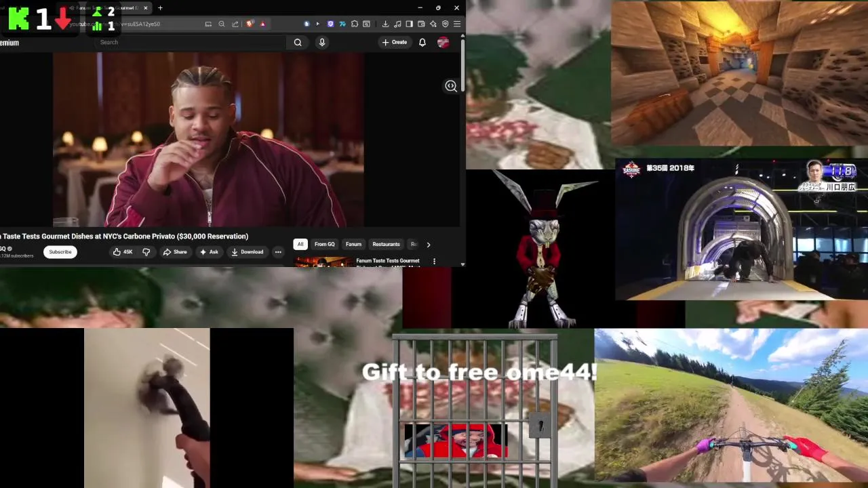The image size is (868, 488).
Task: Toggle the browser sidebar panel icon
Action: coord(409,24)
